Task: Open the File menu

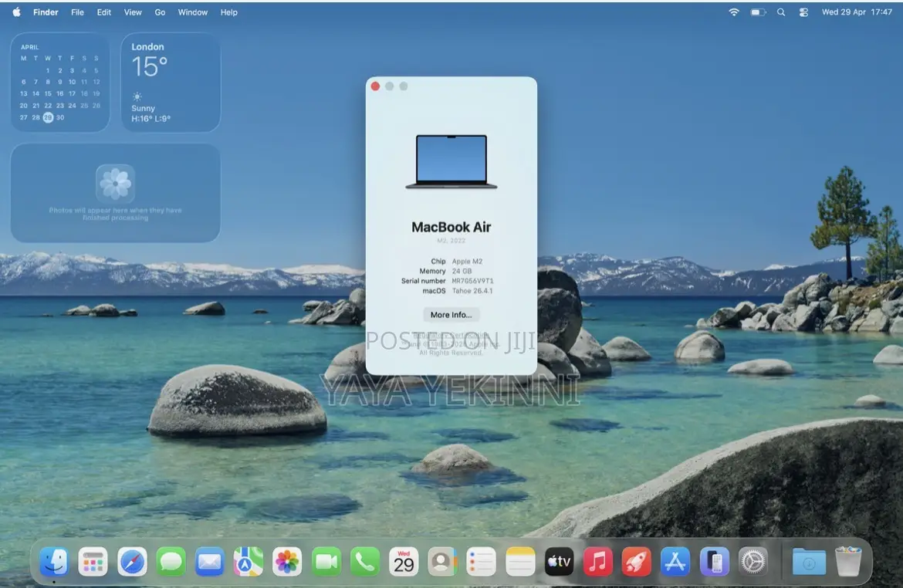Action: click(77, 12)
